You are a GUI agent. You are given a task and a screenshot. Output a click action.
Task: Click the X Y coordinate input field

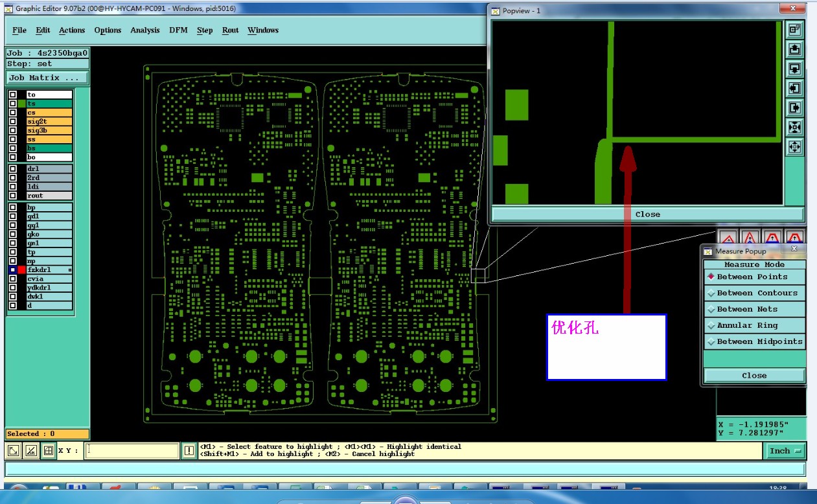[132, 451]
